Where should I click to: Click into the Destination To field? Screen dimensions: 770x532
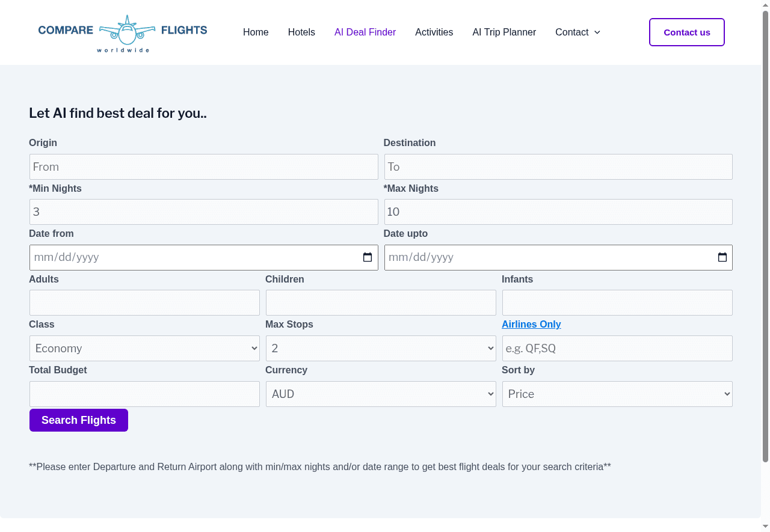pos(558,167)
